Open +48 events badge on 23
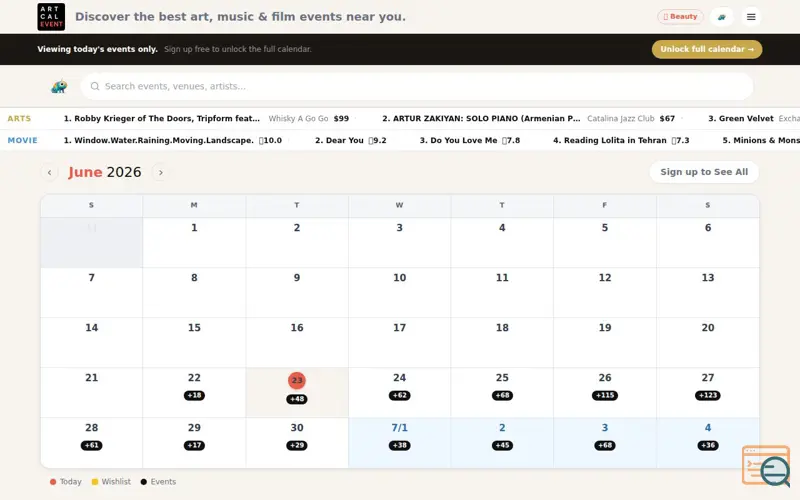 tap(297, 399)
